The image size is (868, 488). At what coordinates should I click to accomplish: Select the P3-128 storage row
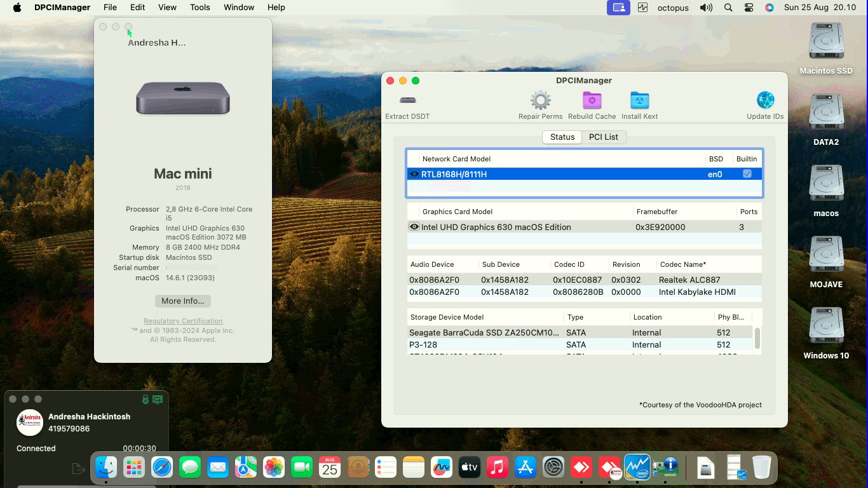tap(580, 344)
